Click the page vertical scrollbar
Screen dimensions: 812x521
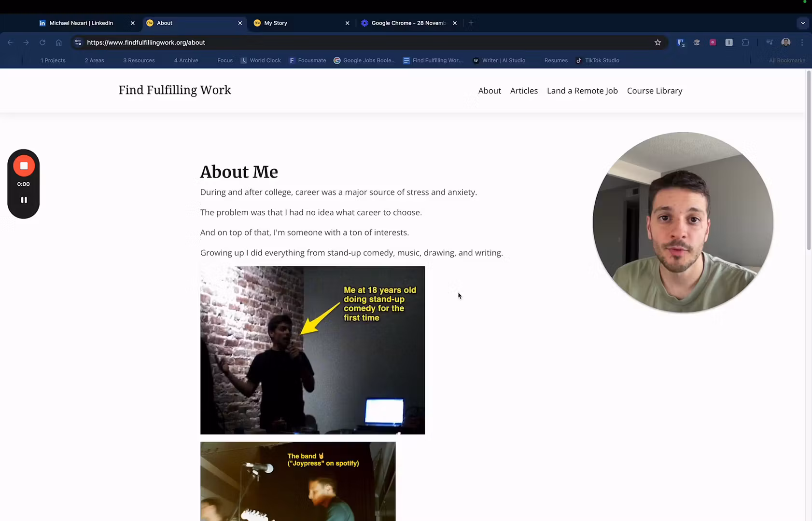click(809, 160)
